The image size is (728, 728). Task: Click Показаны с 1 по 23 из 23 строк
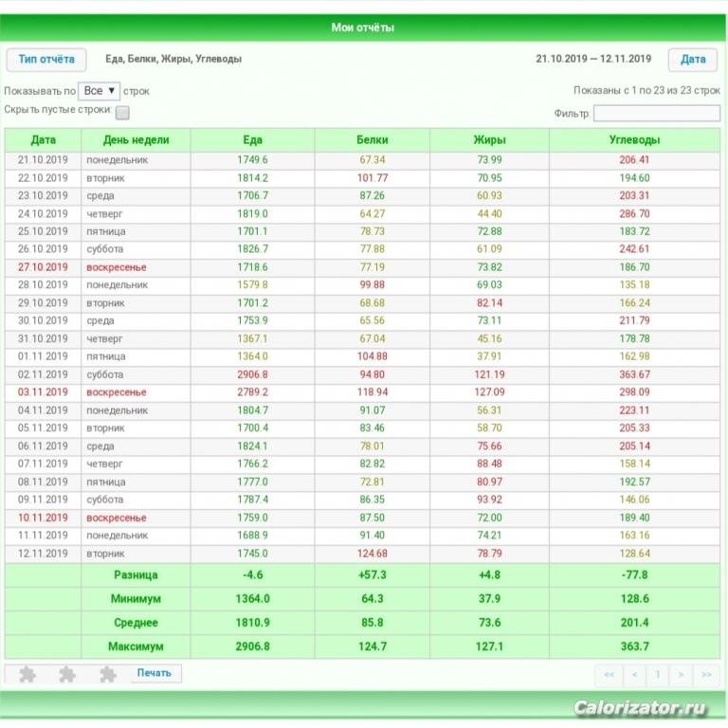click(646, 91)
